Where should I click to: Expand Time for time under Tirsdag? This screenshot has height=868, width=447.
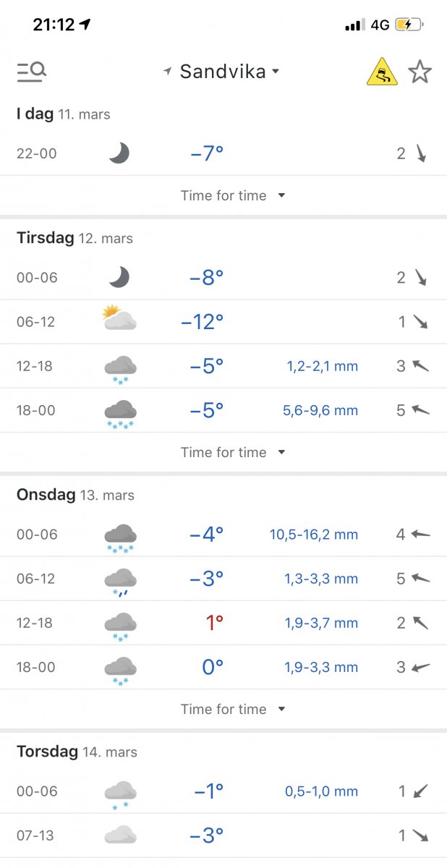pyautogui.click(x=232, y=452)
